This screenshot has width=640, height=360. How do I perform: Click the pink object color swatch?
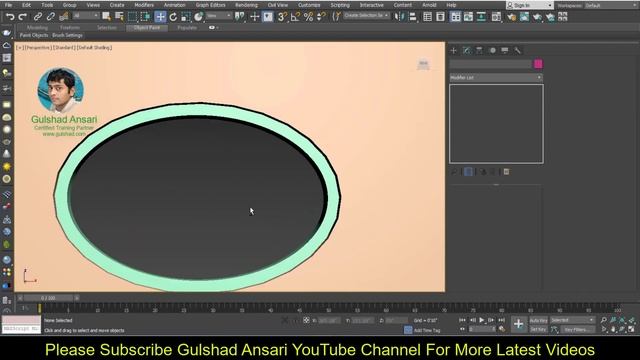click(538, 64)
